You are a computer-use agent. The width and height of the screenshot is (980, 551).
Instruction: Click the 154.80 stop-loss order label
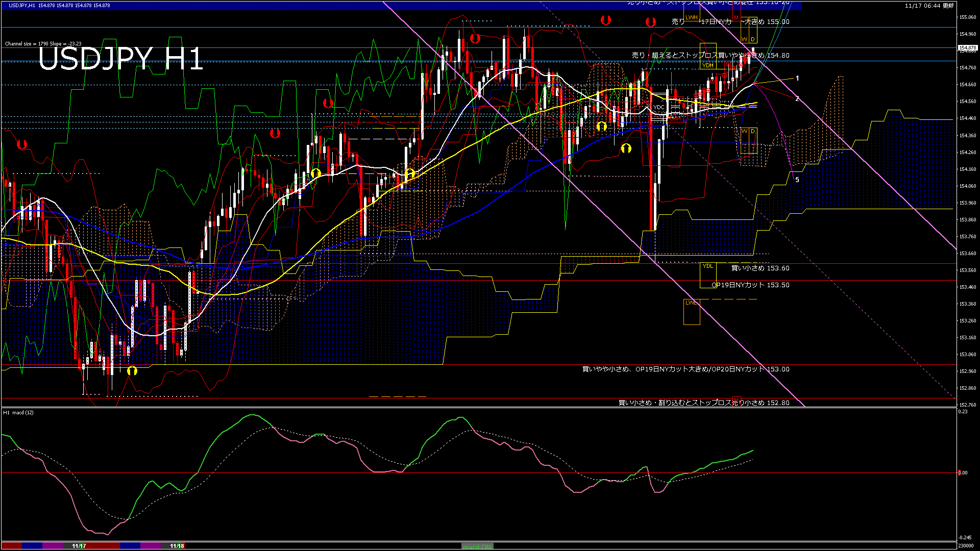(710, 55)
